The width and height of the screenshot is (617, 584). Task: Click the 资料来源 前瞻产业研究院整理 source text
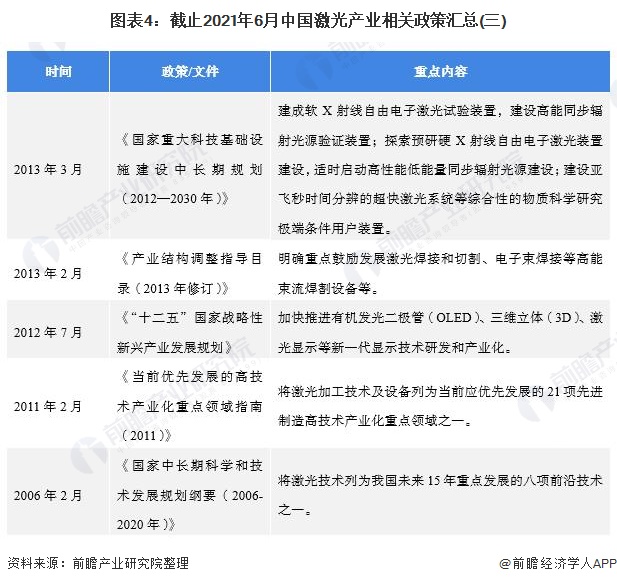(97, 563)
